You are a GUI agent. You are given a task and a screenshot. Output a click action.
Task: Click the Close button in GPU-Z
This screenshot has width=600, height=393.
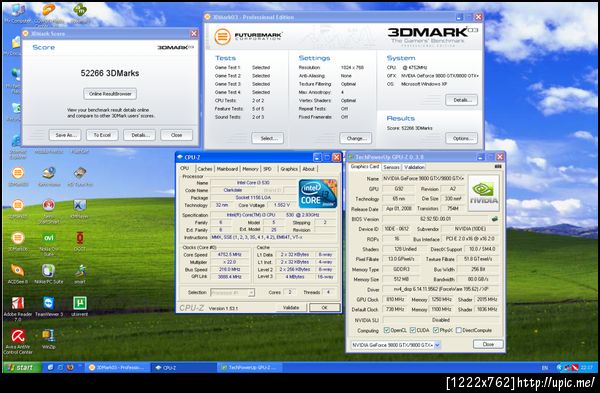(488, 344)
